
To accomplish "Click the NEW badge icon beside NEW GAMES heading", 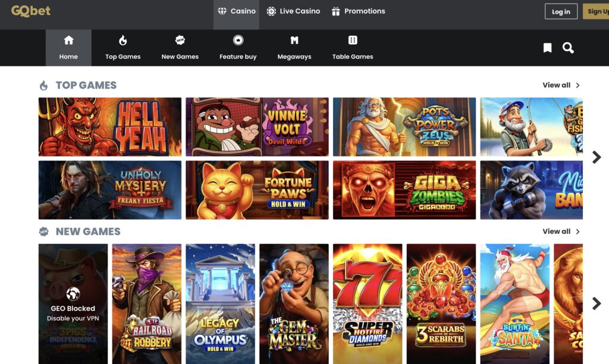I will pyautogui.click(x=44, y=232).
